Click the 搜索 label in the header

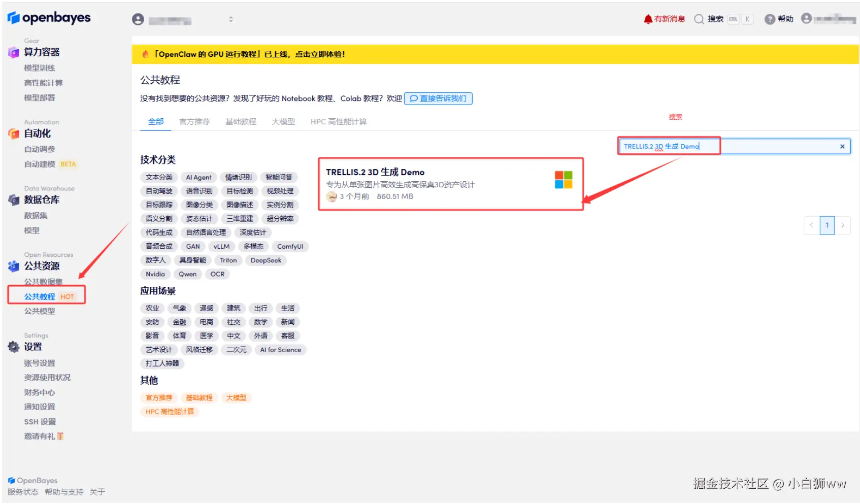715,19
